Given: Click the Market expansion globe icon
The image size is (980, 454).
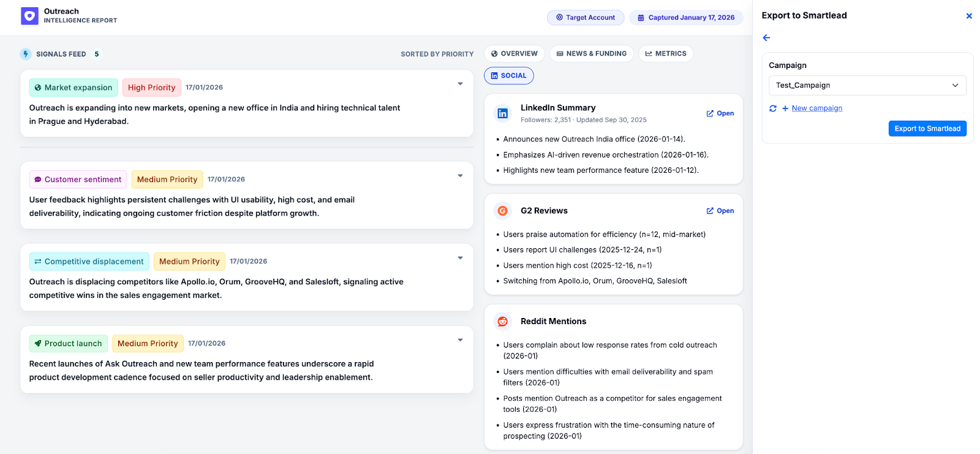Looking at the screenshot, I should (38, 88).
